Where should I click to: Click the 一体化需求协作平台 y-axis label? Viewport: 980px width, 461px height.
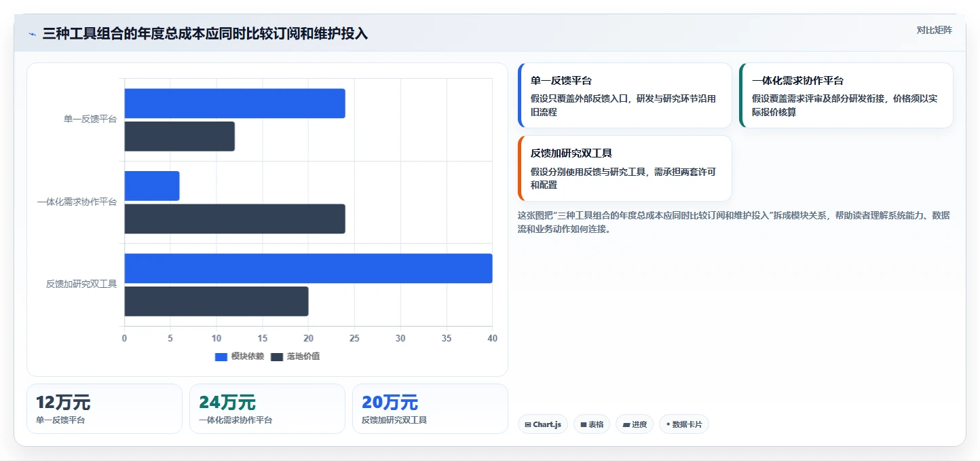[77, 202]
